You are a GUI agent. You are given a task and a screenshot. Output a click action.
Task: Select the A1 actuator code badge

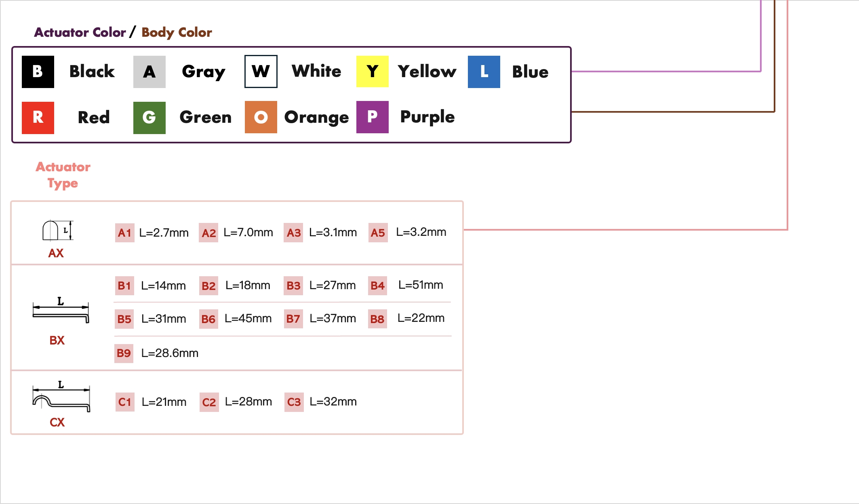pyautogui.click(x=124, y=233)
